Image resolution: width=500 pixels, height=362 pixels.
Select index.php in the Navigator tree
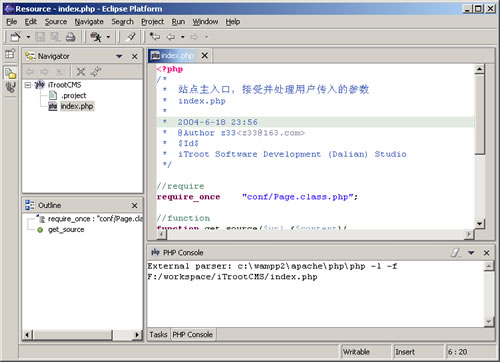77,106
